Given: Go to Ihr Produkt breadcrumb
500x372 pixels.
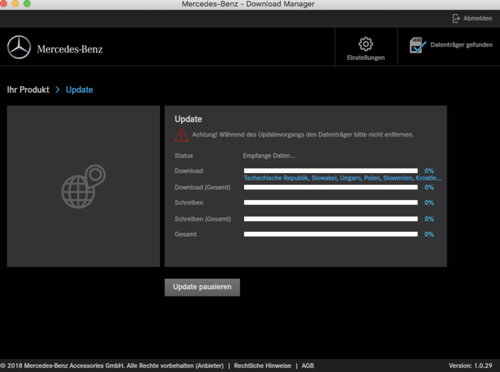Looking at the screenshot, I should 28,90.
